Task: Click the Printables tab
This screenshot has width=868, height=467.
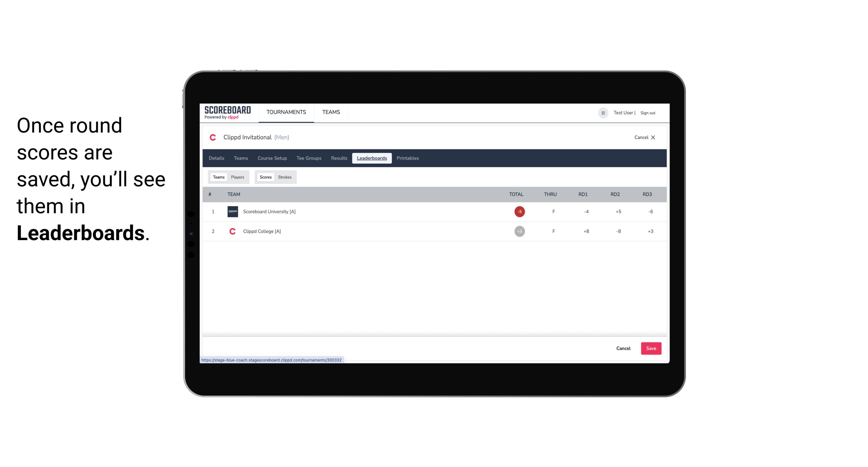Action: pos(408,158)
